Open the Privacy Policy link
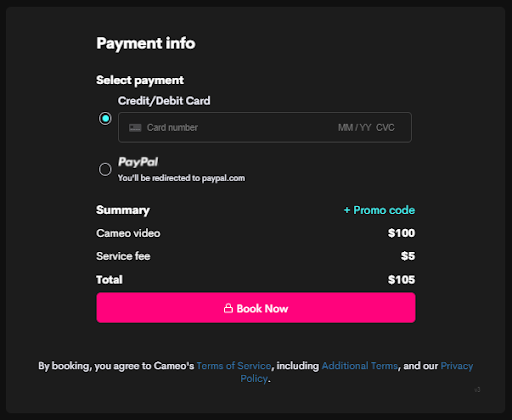This screenshot has width=512, height=420. 357,372
